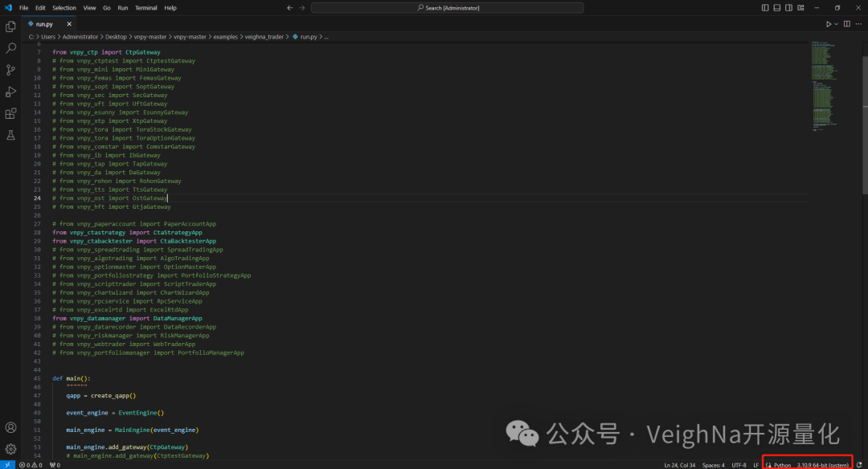Open the Extensions view
Screen dimensions: 868x469
point(10,113)
